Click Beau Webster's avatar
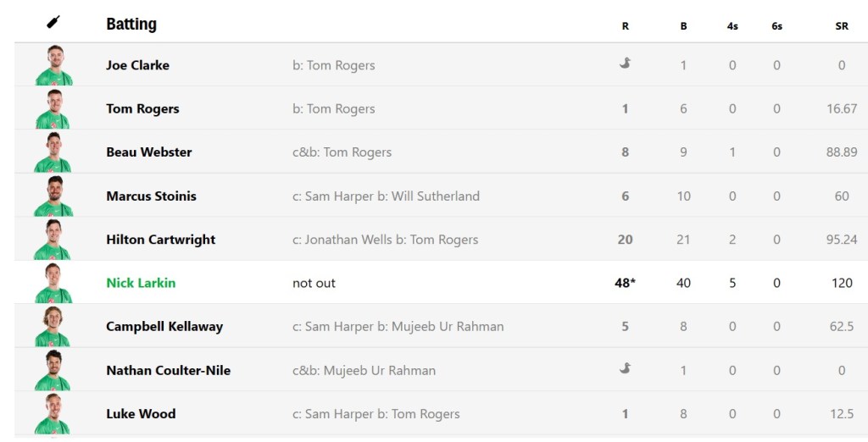 pos(54,152)
